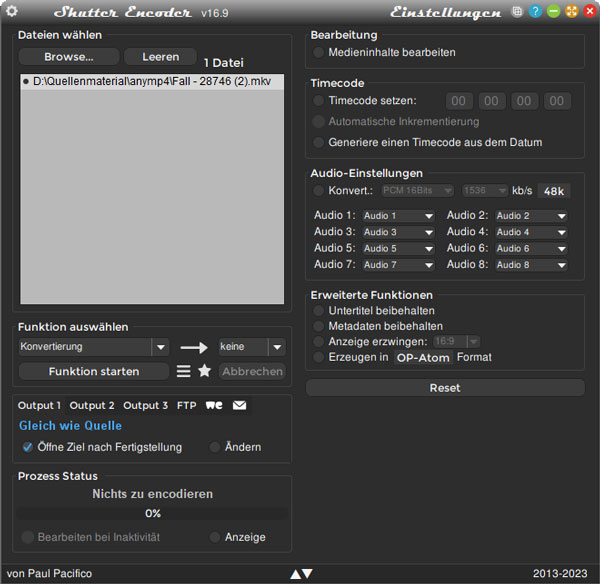The image size is (600, 584).
Task: Expand the Audio 5 channel dropdown
Action: pyautogui.click(x=398, y=249)
